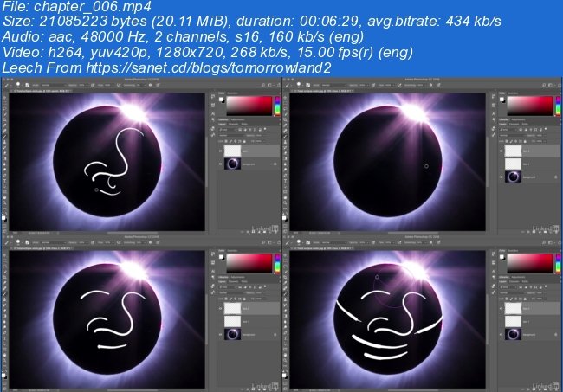Open smoothing options gear in top-left options bar
The image size is (563, 392).
(x=150, y=85)
